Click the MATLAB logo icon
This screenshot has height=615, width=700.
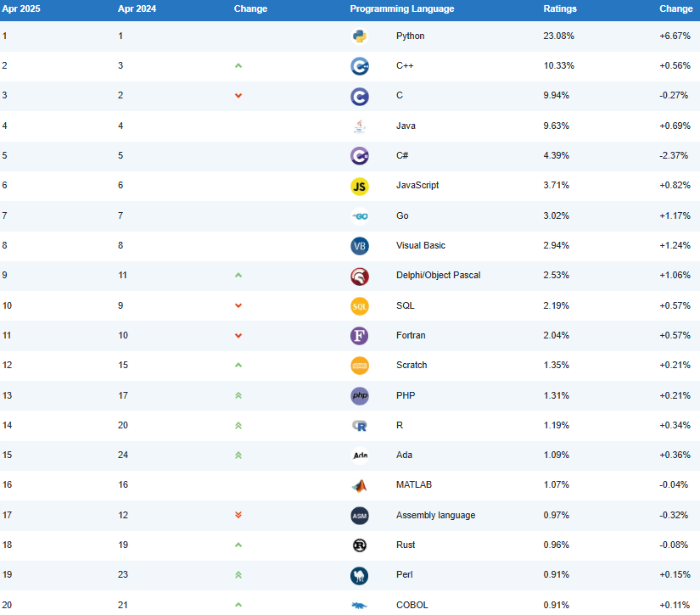(359, 485)
